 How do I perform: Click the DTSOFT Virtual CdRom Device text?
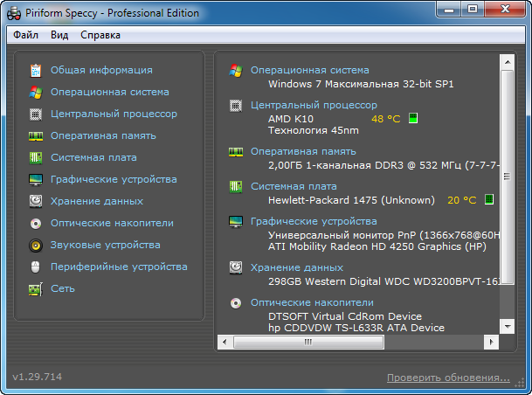(x=345, y=316)
